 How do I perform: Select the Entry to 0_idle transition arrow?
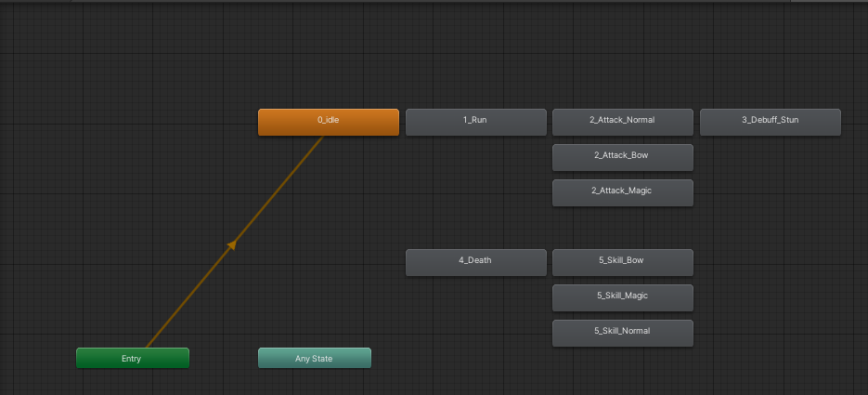pyautogui.click(x=232, y=244)
